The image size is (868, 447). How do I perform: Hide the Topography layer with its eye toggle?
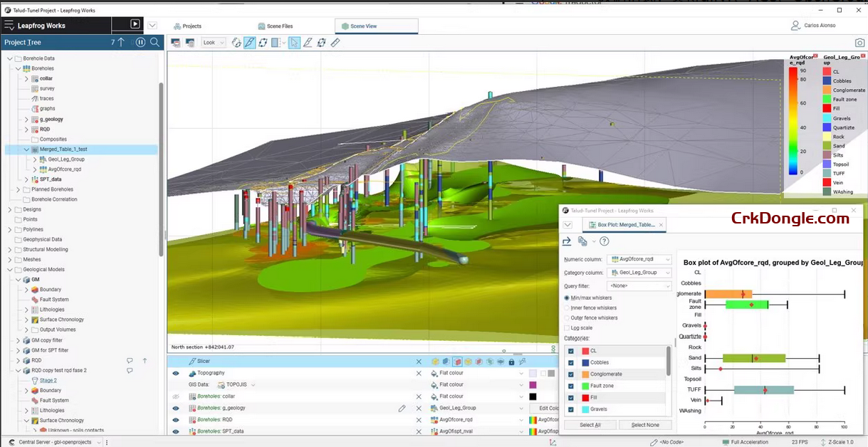pos(176,372)
